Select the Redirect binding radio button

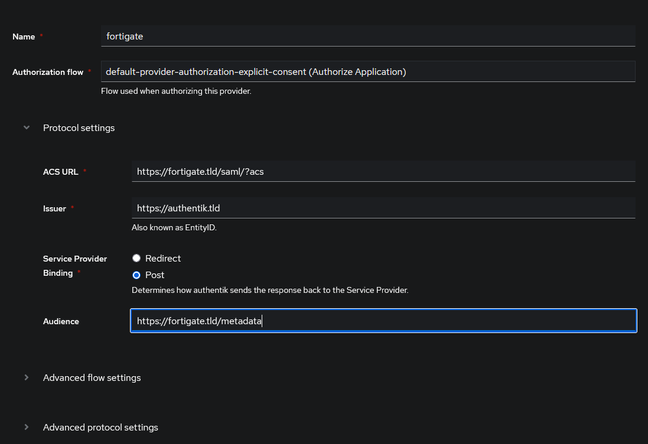tap(137, 258)
